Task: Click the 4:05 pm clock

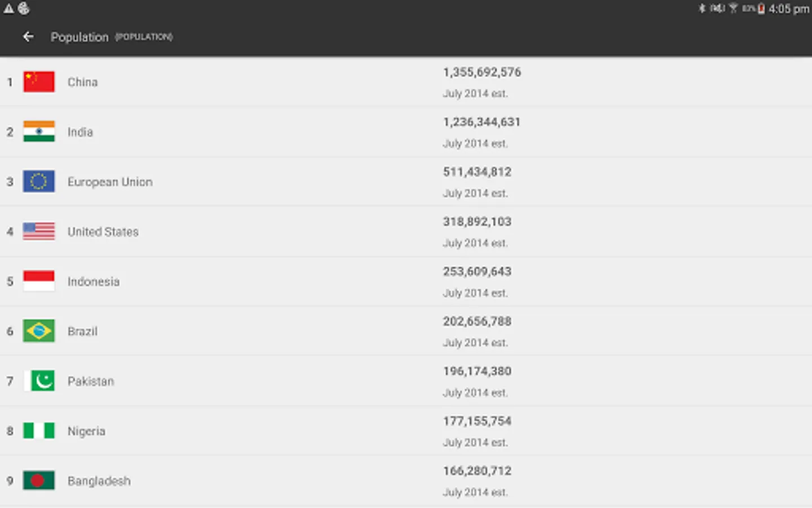Action: coord(788,9)
